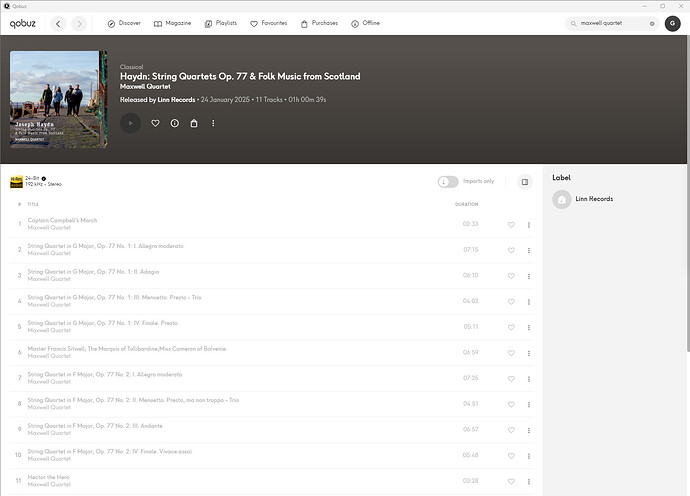Screen dimensions: 690x496
Task: Click the album cover artwork
Action: (x=59, y=99)
